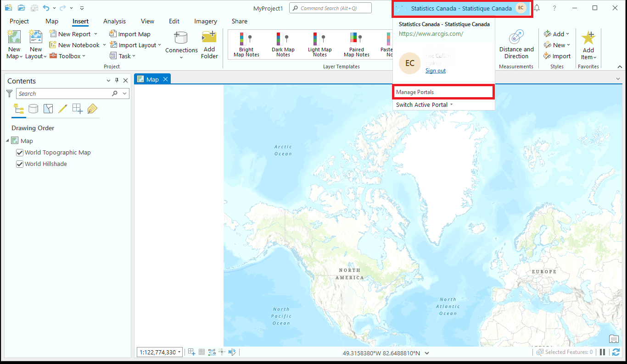Viewport: 627px width, 364px height.
Task: Click the Statistics Canada sign-in status button
Action: click(x=462, y=8)
